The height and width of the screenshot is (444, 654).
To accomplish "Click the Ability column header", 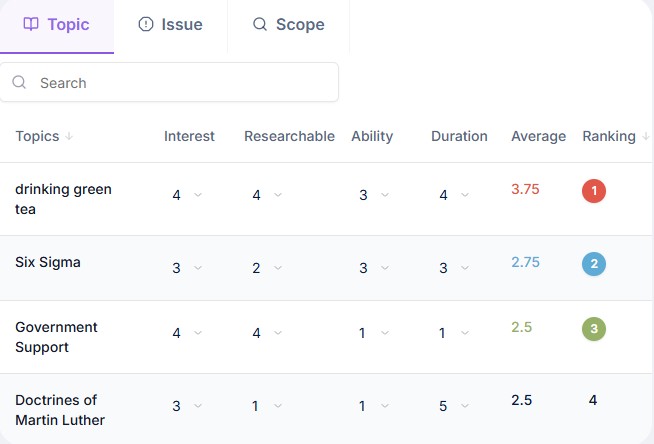I will (x=372, y=136).
